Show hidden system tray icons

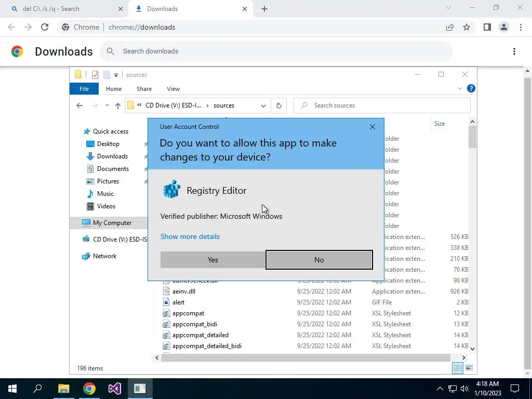[x=440, y=389]
